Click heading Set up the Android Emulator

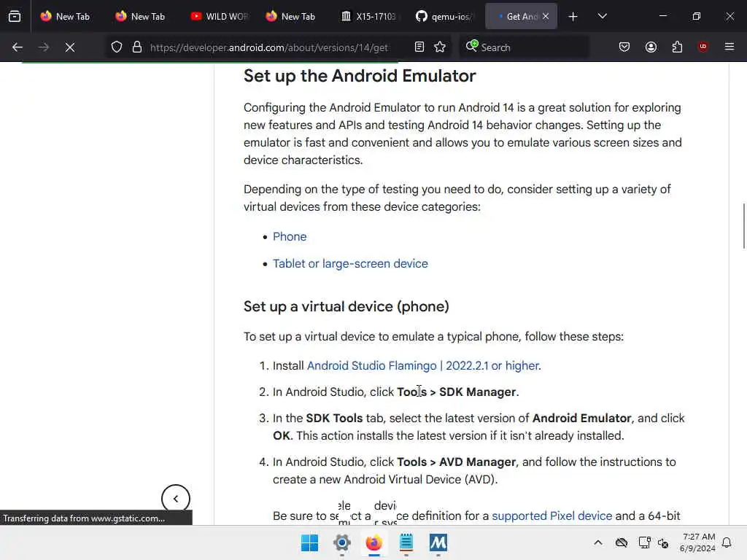pos(360,76)
